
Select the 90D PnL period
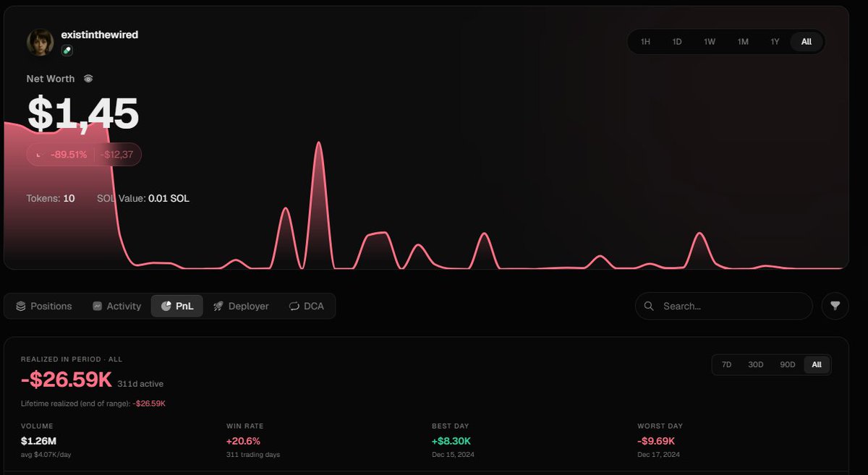[788, 365]
